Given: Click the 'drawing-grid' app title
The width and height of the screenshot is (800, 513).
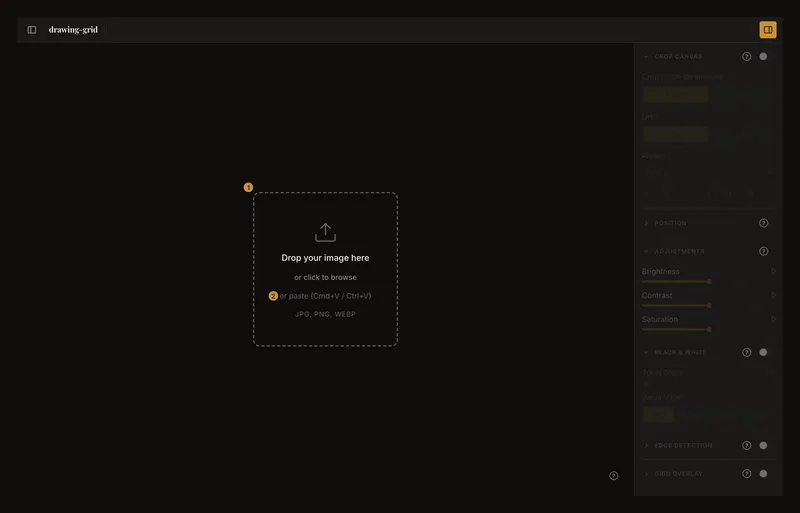Looking at the screenshot, I should 73,30.
